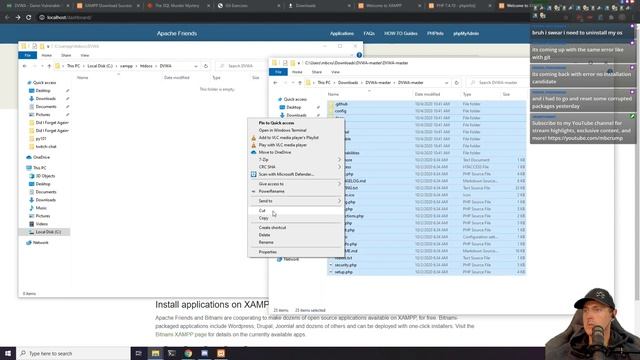
Task: Click Create shortcut in context menu
Action: point(272,228)
